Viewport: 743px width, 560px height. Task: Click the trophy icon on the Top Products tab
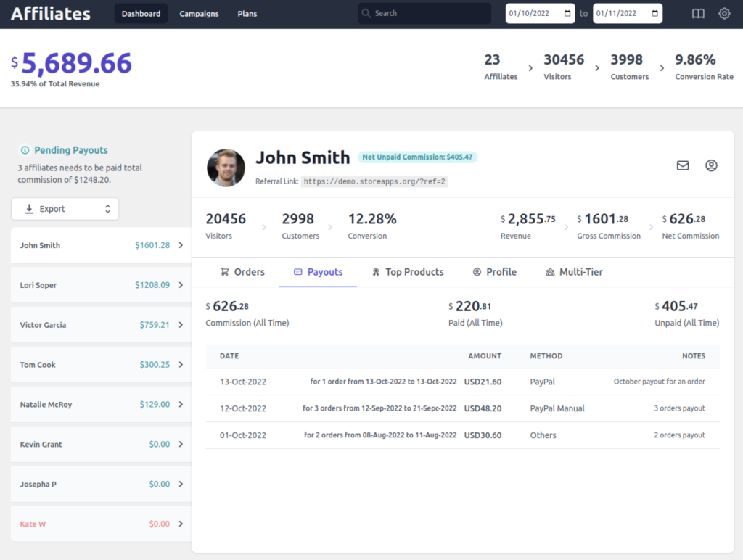click(x=375, y=271)
